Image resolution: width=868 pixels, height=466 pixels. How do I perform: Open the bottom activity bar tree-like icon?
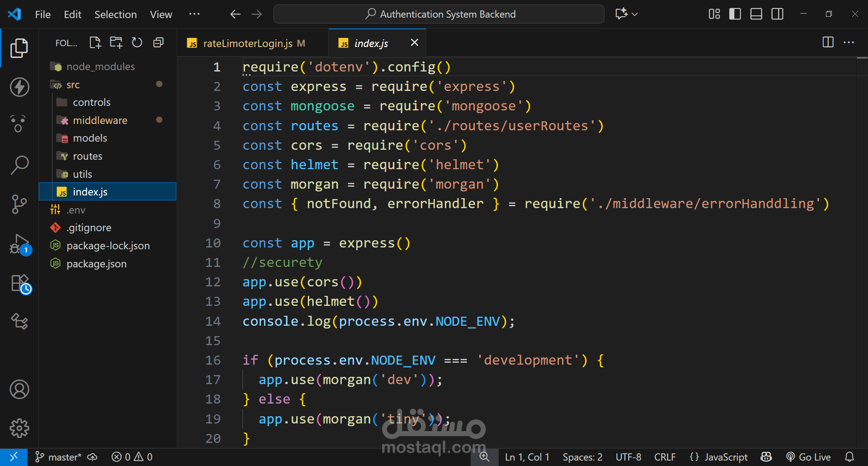point(19,321)
